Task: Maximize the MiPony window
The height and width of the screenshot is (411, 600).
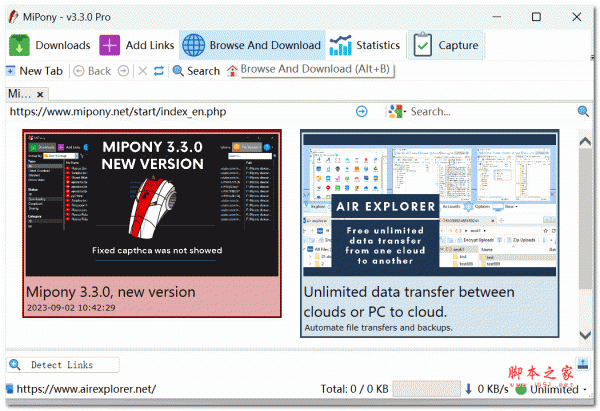Action: pyautogui.click(x=536, y=17)
